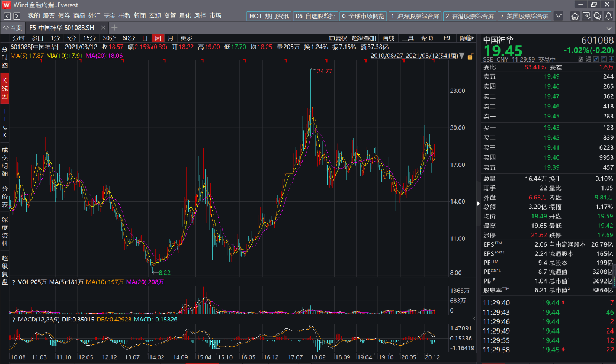Close the MACD indicator panel
This screenshot has height=364, width=616.
click(x=473, y=318)
